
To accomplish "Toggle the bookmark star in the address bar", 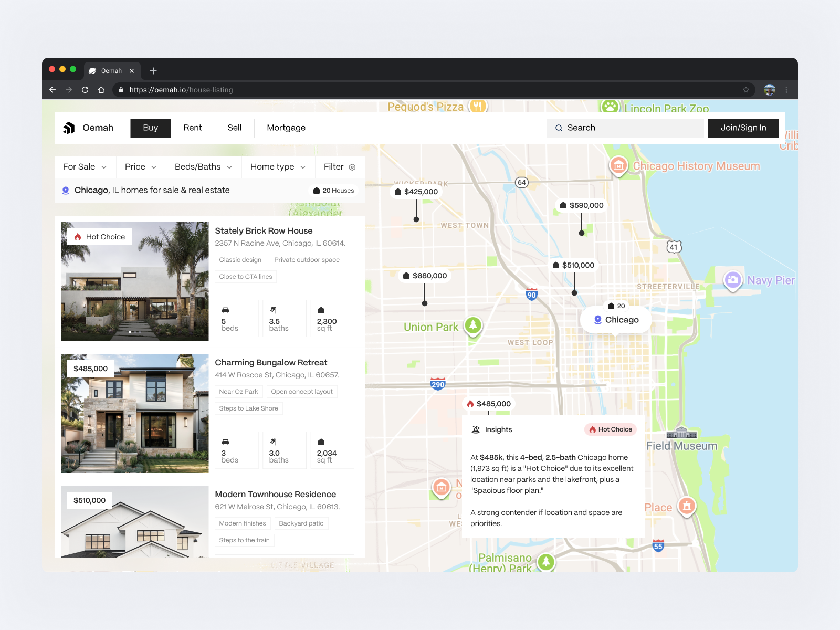I will coord(745,90).
